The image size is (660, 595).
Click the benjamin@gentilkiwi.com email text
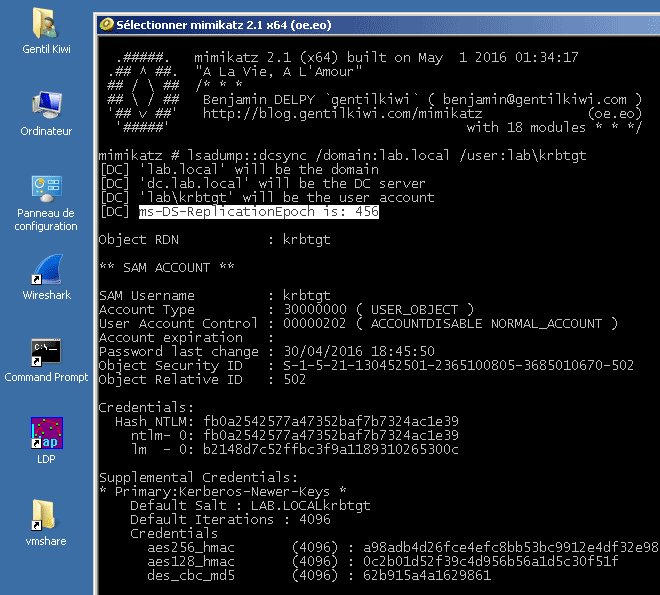tap(535, 100)
